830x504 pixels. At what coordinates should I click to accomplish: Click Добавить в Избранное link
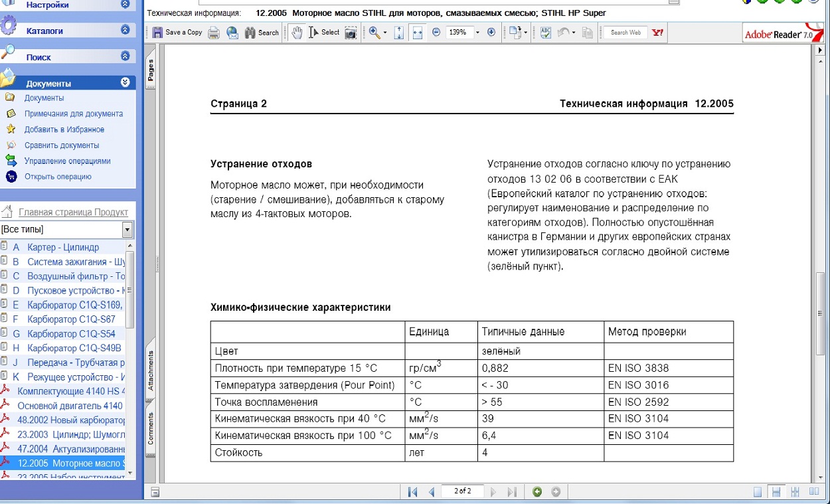point(64,129)
